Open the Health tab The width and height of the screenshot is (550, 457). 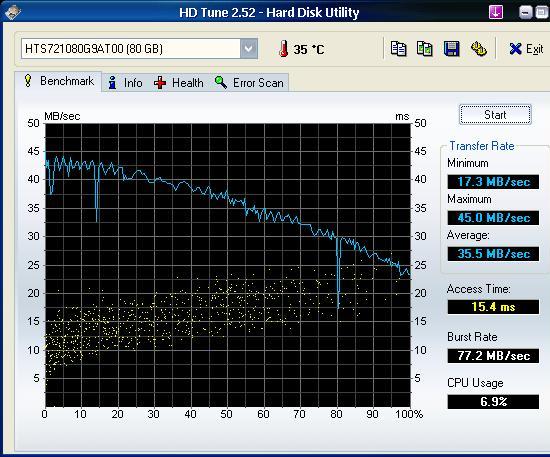(179, 83)
